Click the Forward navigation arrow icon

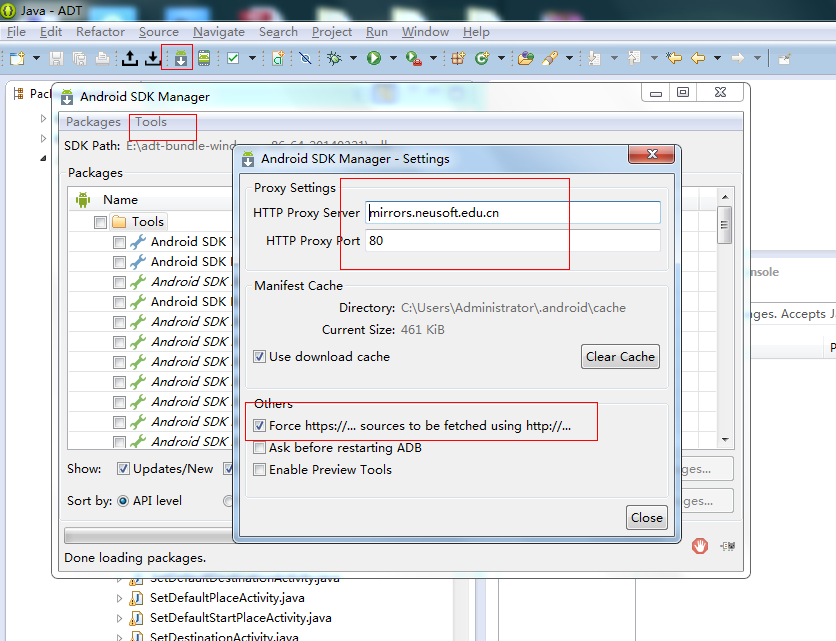click(738, 58)
